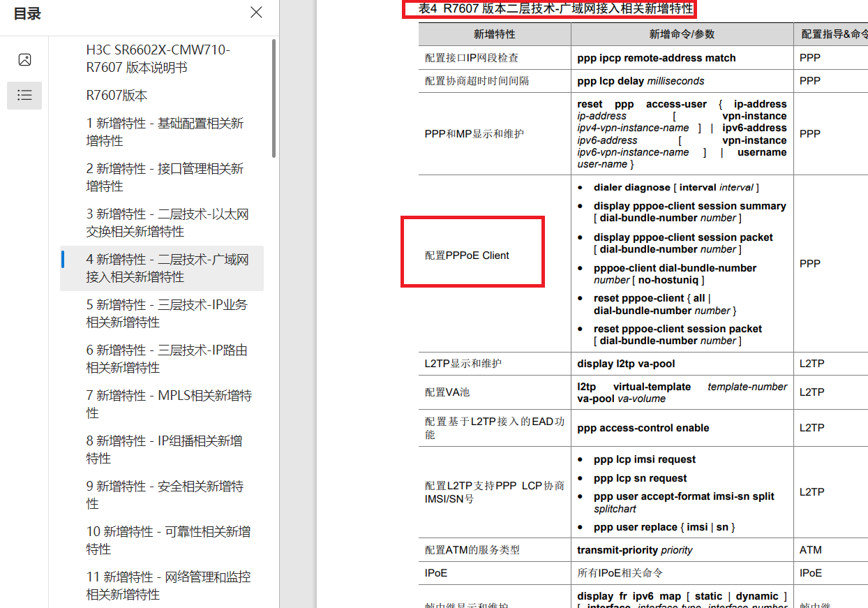Go to 7 新增特性 - MPLS相关新增特性
Image resolution: width=868 pixels, height=608 pixels.
pos(161,404)
